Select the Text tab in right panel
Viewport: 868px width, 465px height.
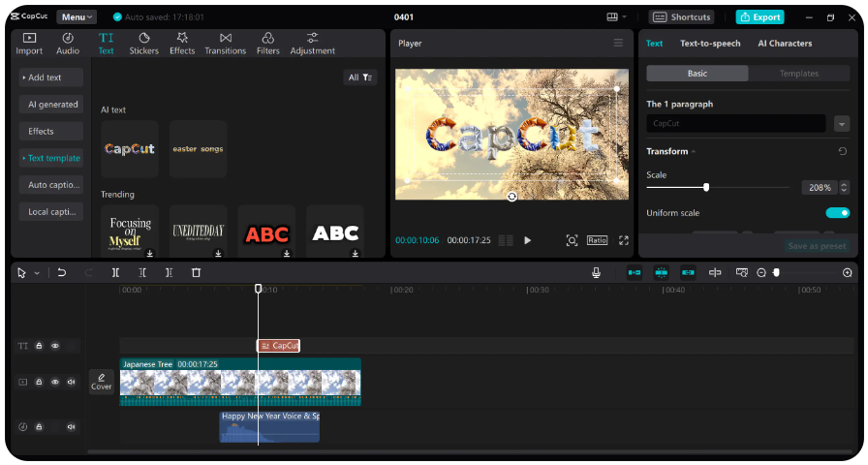tap(654, 44)
